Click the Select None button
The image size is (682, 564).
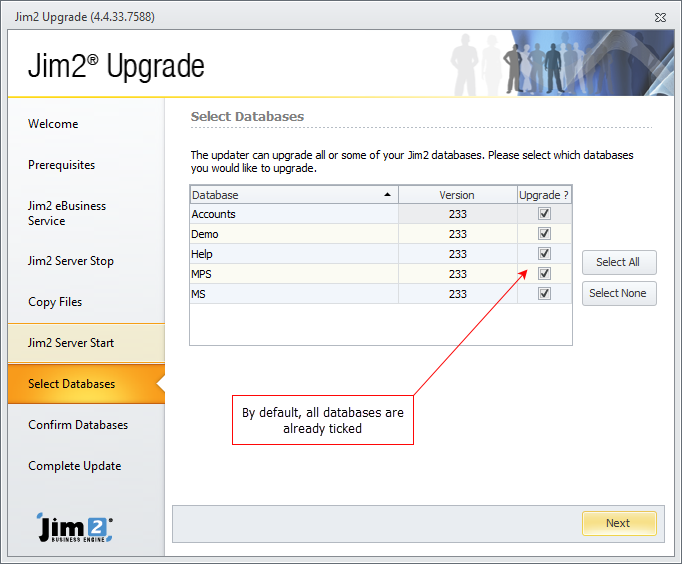point(619,294)
